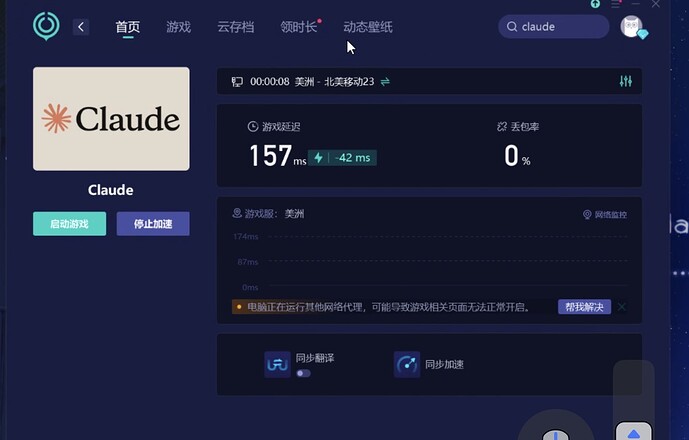Click the search box containing claude
This screenshot has width=689, height=440.
pyautogui.click(x=554, y=27)
